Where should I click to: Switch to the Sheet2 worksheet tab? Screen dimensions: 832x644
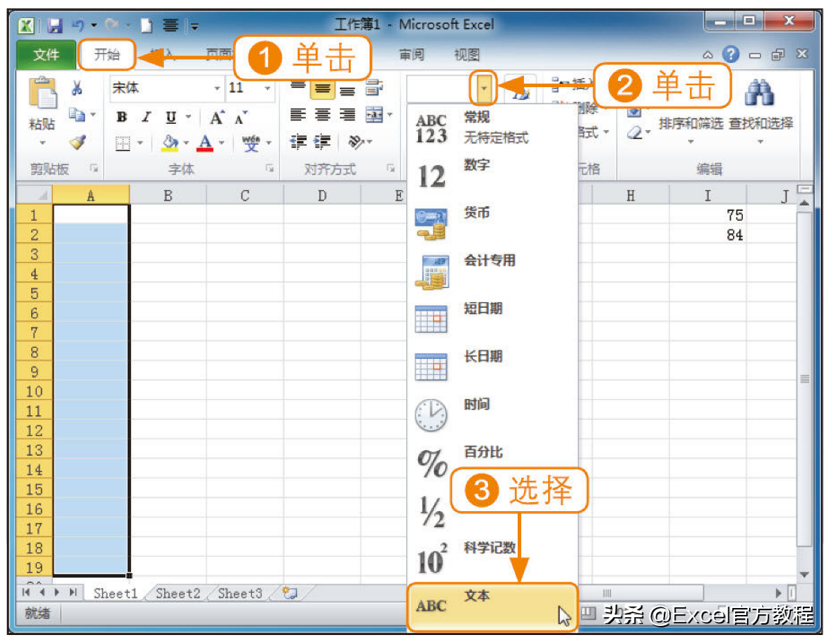(178, 593)
